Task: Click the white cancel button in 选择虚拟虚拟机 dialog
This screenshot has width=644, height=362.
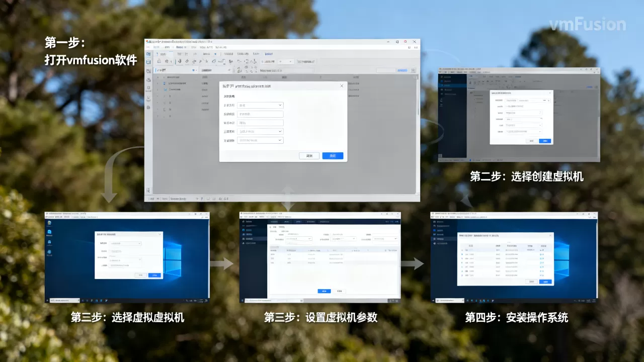Action: [x=141, y=275]
